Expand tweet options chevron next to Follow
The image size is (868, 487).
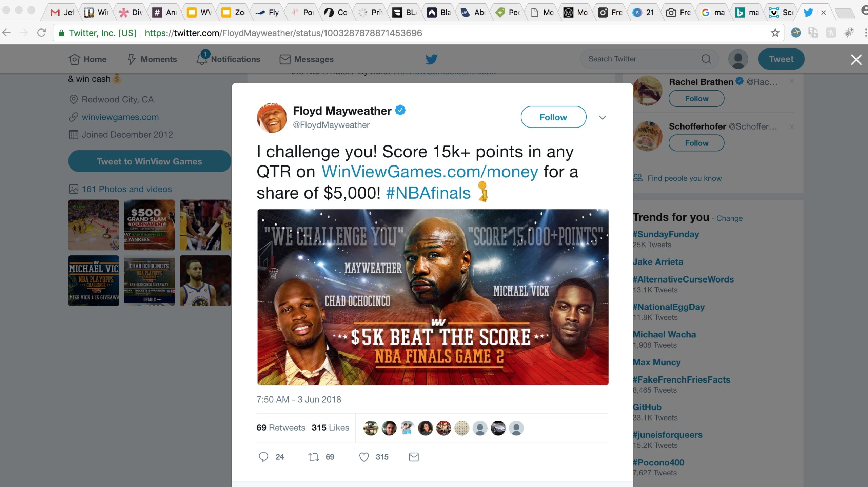coord(603,117)
